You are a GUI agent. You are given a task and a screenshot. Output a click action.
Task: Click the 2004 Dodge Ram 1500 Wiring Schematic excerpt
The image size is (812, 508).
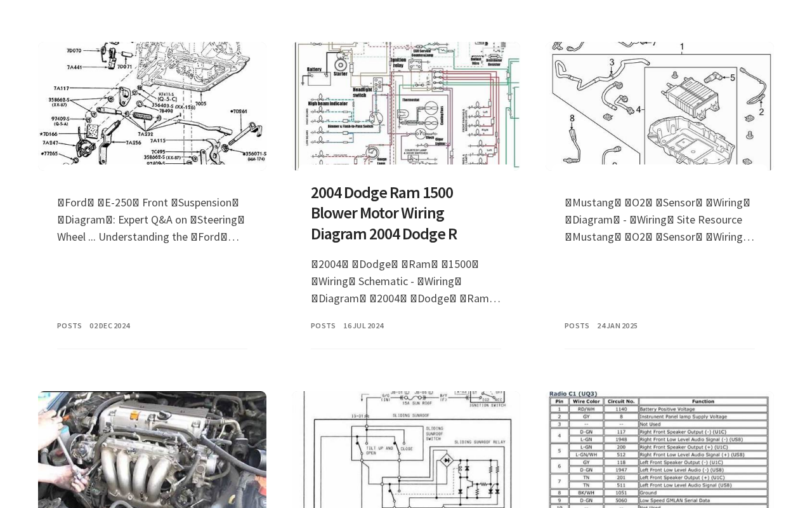(x=405, y=281)
